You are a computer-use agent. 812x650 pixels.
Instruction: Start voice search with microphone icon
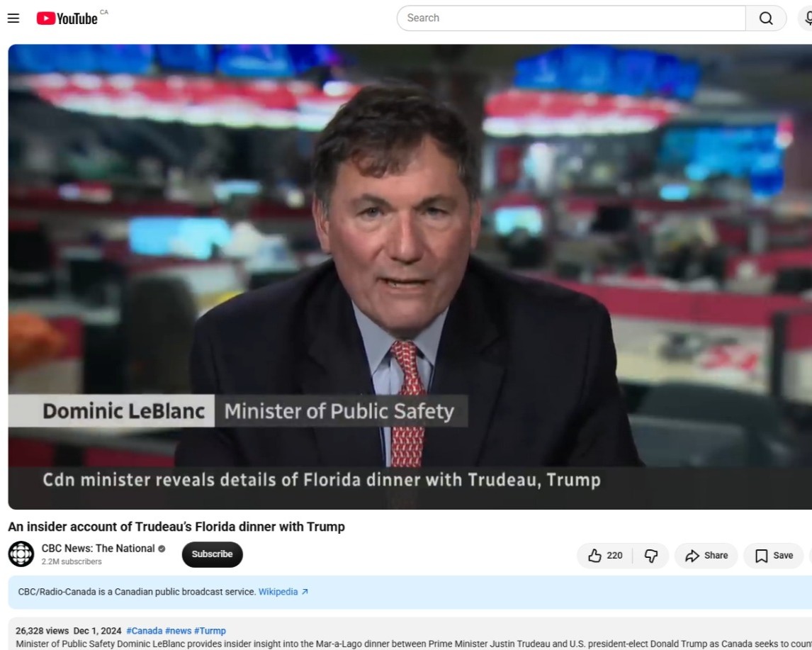pos(807,18)
